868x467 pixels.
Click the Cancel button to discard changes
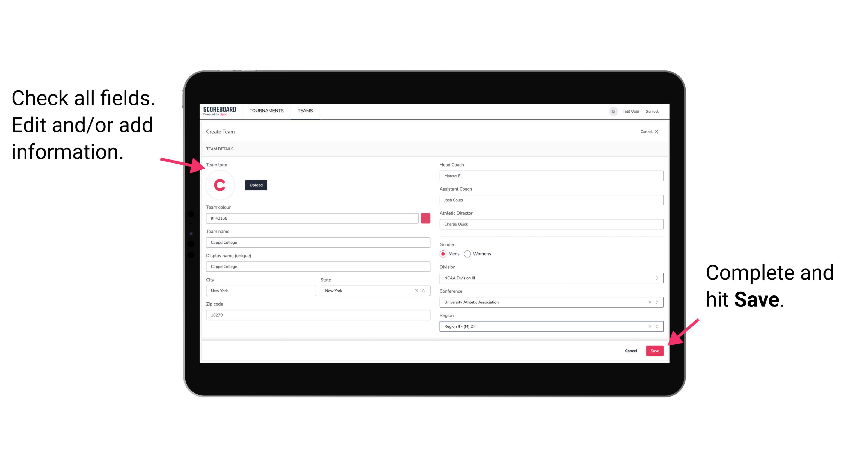pos(631,350)
